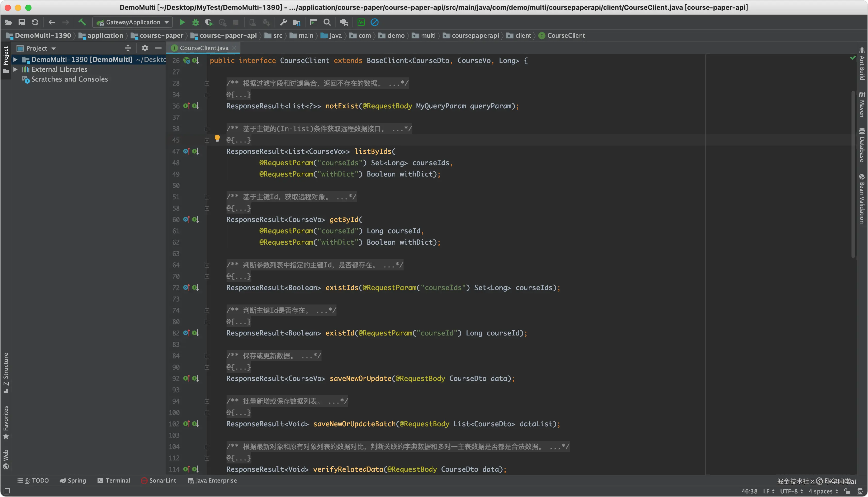Expand the External Libraries node
The width and height of the screenshot is (868, 497).
(x=15, y=69)
